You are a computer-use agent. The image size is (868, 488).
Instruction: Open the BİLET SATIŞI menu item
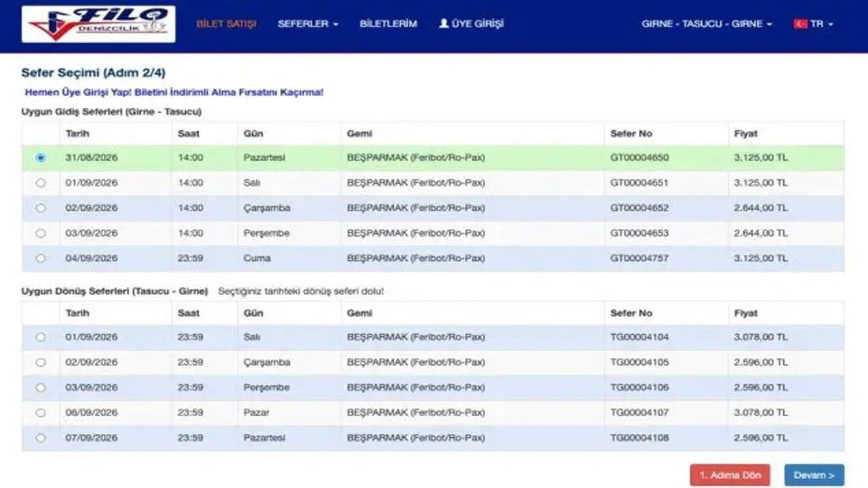[226, 24]
